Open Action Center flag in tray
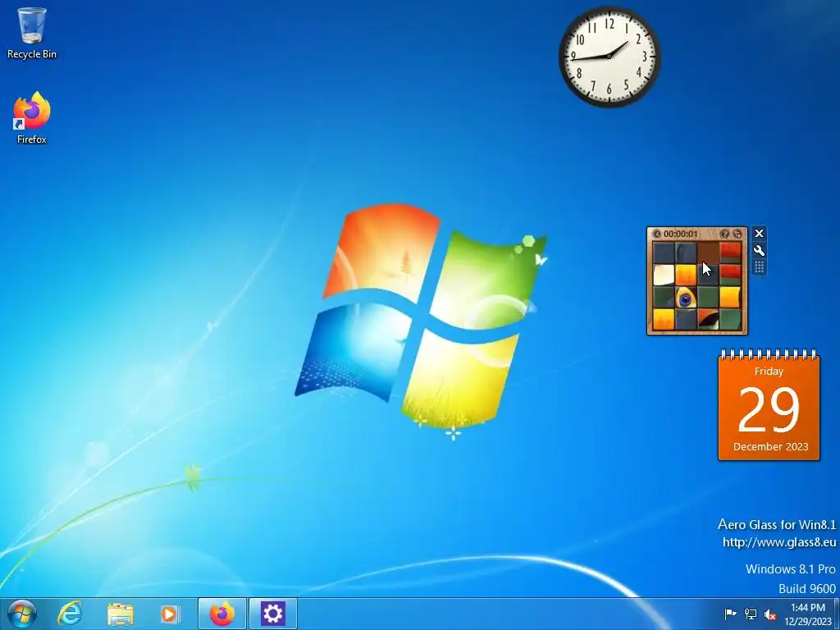 pyautogui.click(x=730, y=614)
